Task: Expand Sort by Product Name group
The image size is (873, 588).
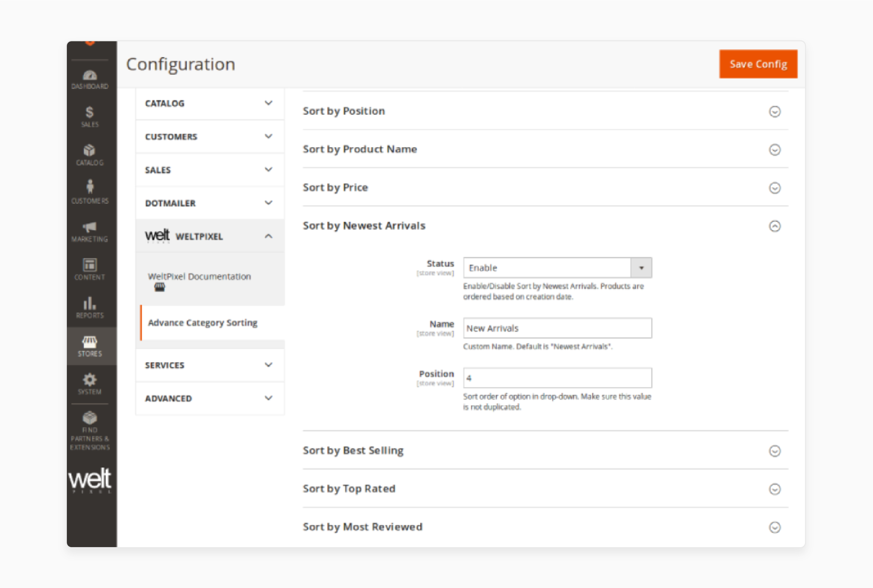Action: pos(545,149)
